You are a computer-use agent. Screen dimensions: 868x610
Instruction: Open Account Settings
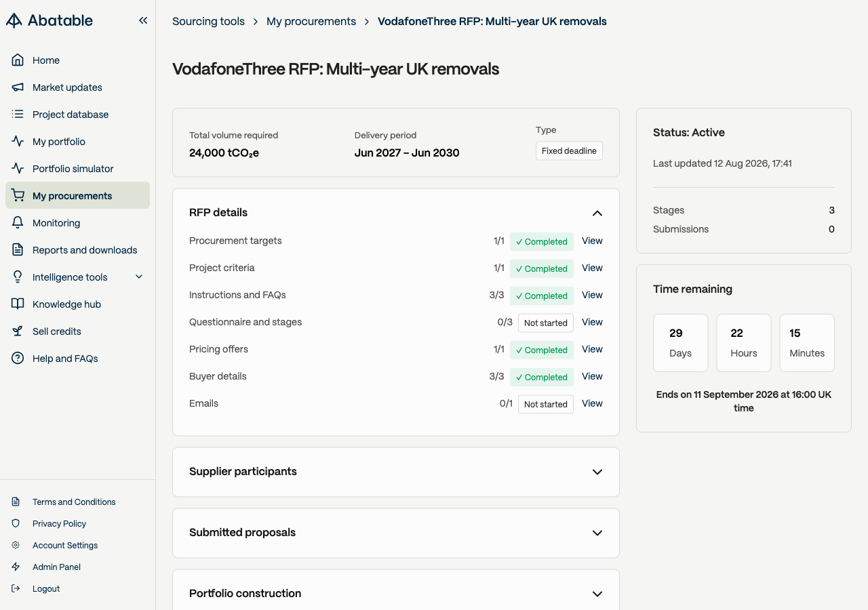(65, 546)
